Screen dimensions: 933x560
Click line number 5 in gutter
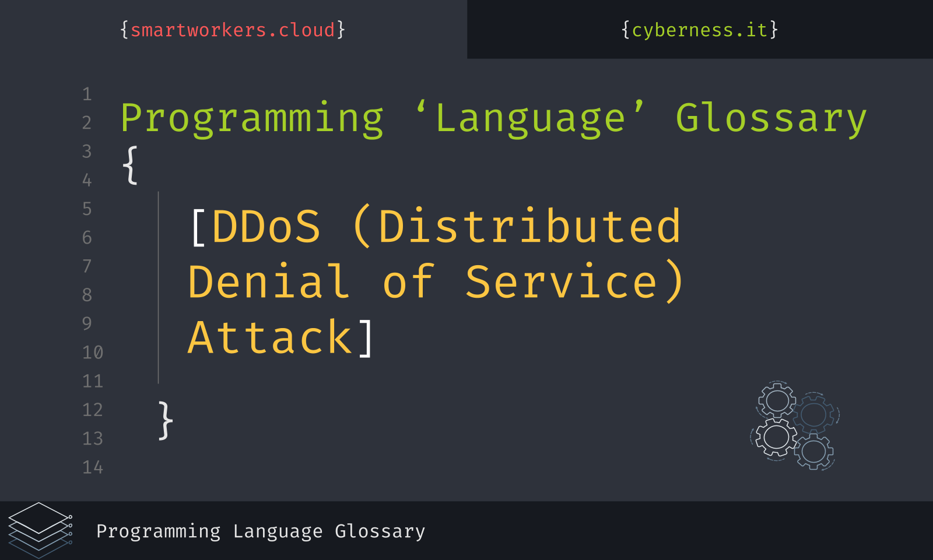87,209
